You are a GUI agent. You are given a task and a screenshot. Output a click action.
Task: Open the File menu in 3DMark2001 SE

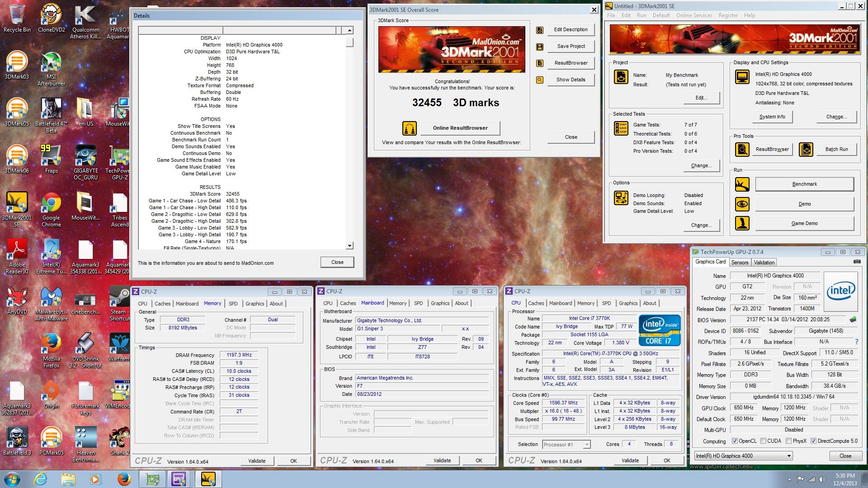pos(611,15)
